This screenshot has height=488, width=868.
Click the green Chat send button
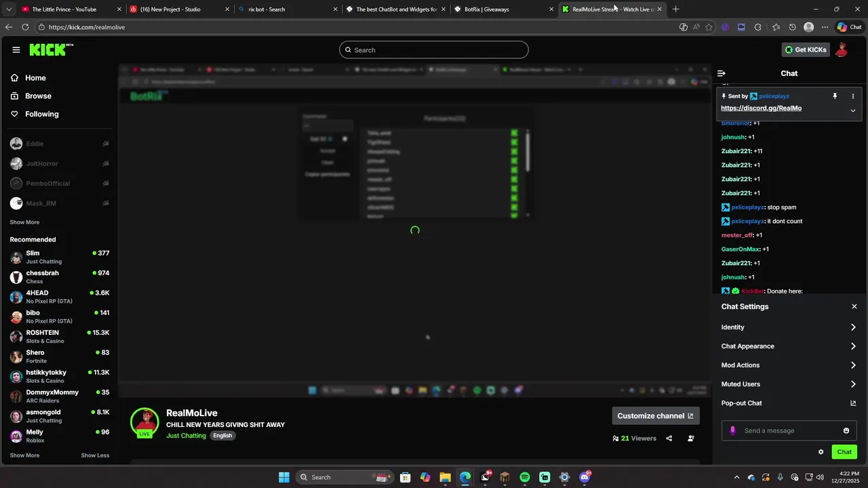(x=844, y=452)
